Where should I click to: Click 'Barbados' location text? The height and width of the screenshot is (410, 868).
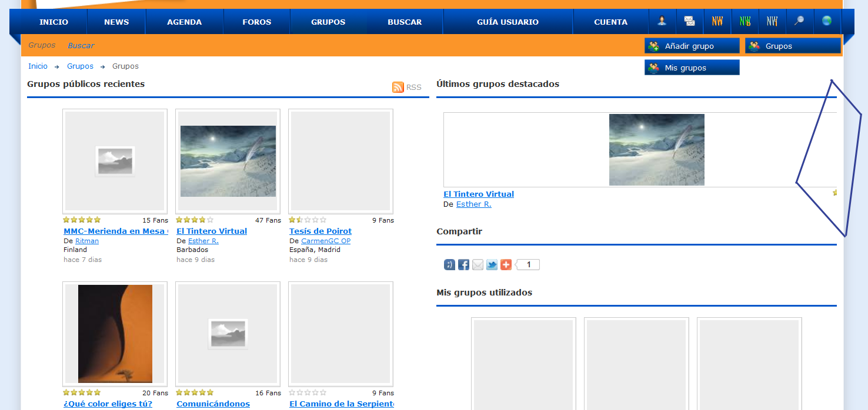[192, 250]
